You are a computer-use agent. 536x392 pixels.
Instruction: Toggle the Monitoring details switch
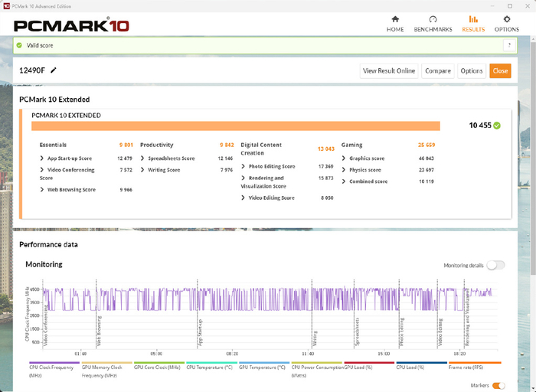point(495,265)
